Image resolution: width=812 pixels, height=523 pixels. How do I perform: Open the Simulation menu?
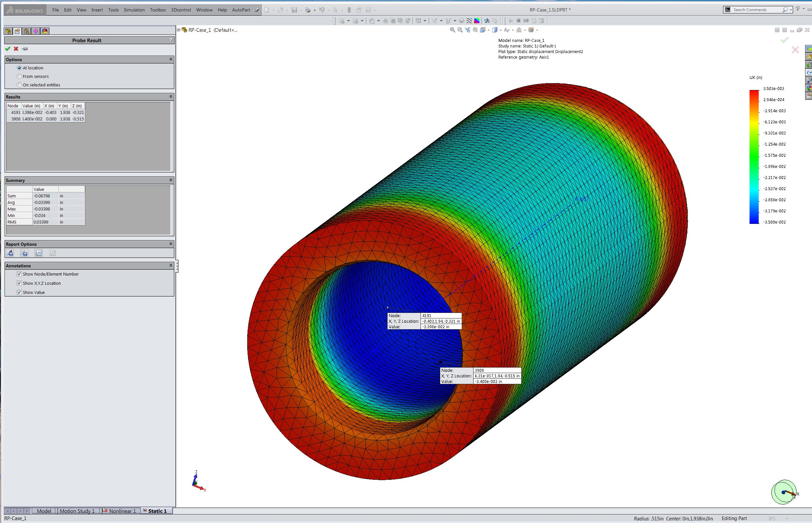pos(134,10)
